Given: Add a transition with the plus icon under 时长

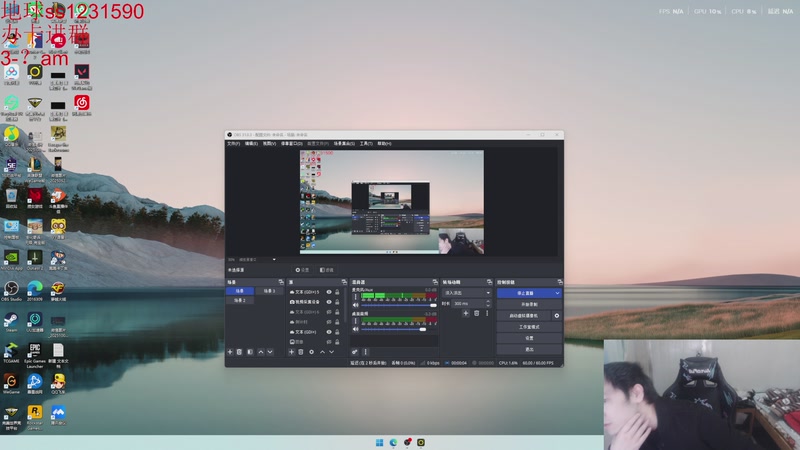Looking at the screenshot, I should [466, 313].
